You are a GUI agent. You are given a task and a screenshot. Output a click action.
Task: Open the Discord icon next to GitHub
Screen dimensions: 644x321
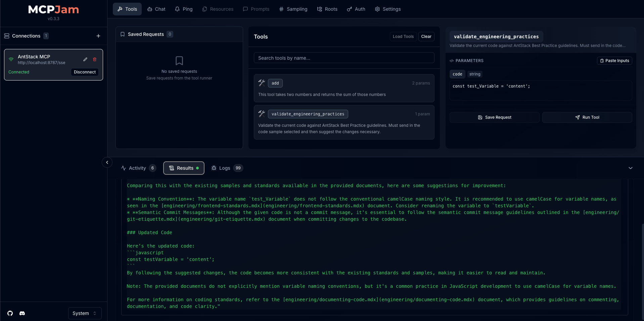pyautogui.click(x=22, y=313)
